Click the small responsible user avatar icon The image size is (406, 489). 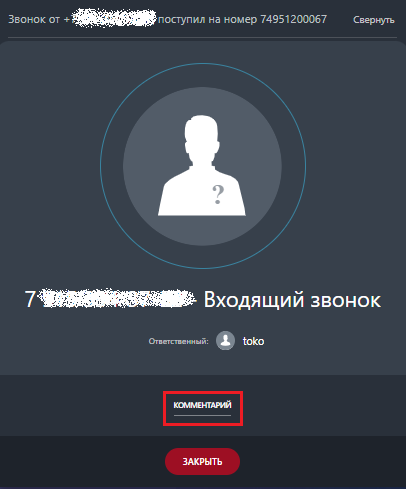[226, 341]
